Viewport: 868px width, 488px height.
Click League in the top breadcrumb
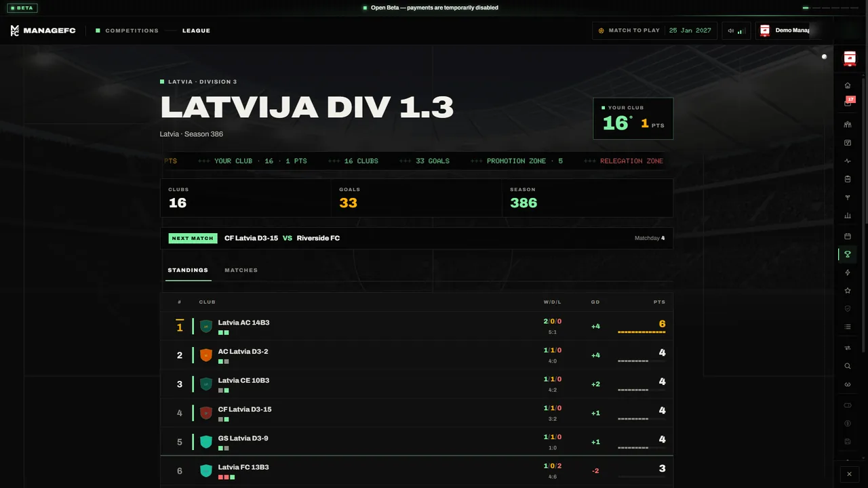pos(196,30)
